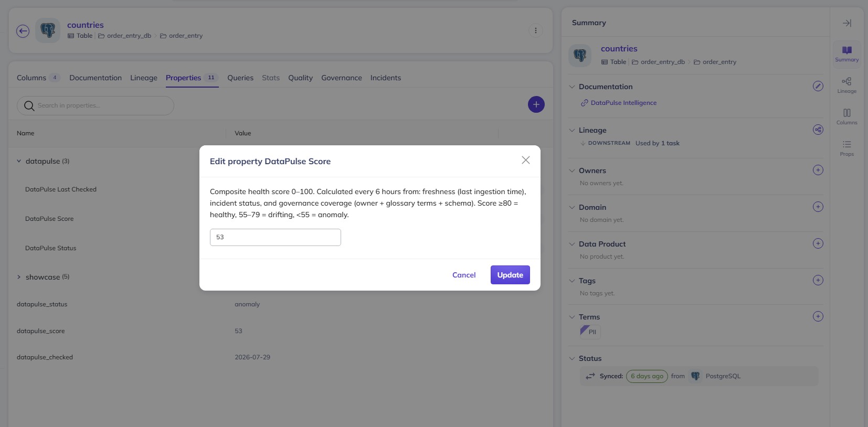Image resolution: width=868 pixels, height=427 pixels.
Task: Open the Props sidebar panel icon
Action: point(846,148)
